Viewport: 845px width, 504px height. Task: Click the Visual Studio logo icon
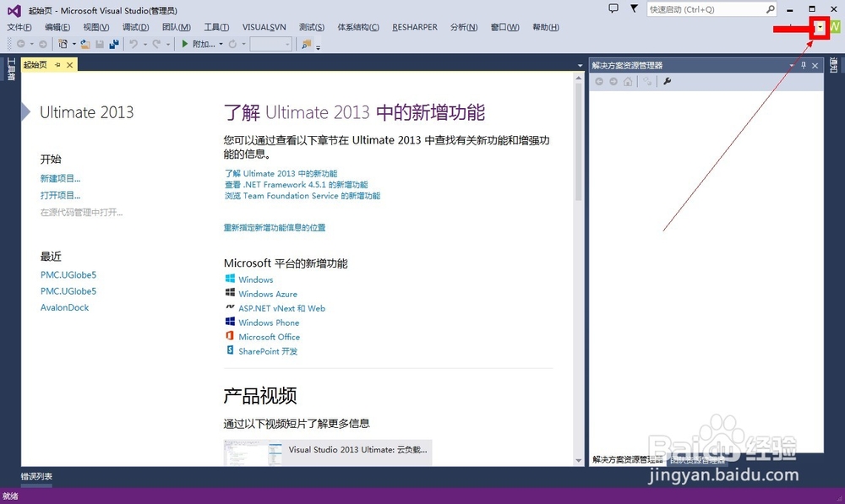click(14, 10)
